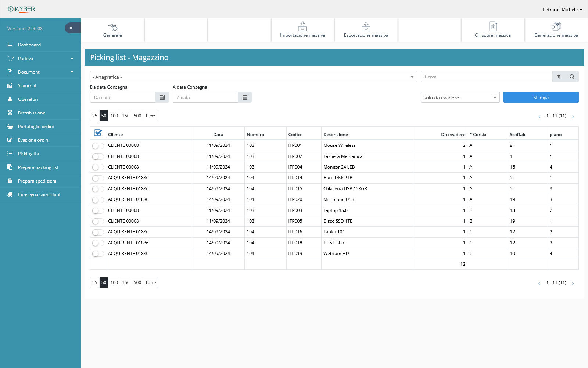Viewport: 588px width, 368px height.
Task: Click the Esportazione massiva icon
Action: click(x=366, y=26)
